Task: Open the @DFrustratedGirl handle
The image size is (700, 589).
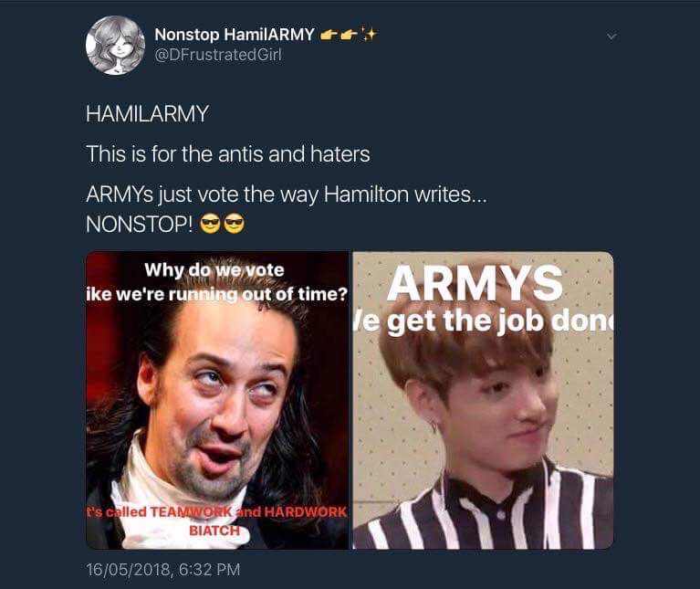Action: pos(218,55)
